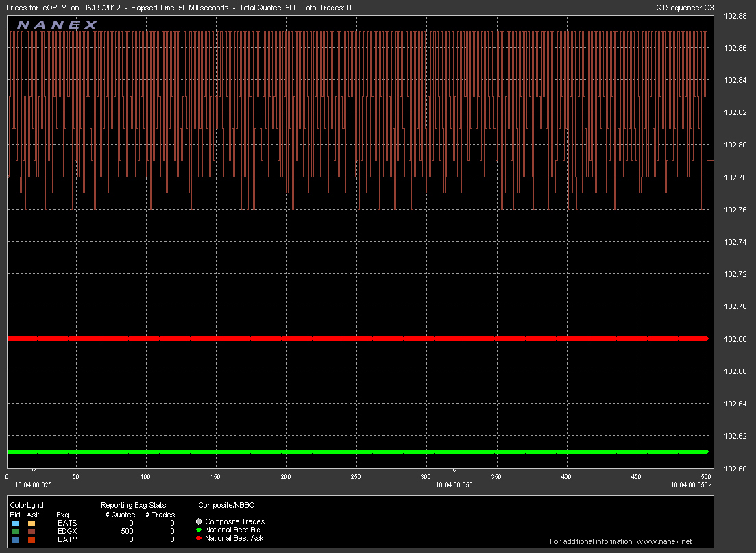Image resolution: width=756 pixels, height=553 pixels.
Task: Click the 102.86 price axis label
Action: click(x=735, y=48)
